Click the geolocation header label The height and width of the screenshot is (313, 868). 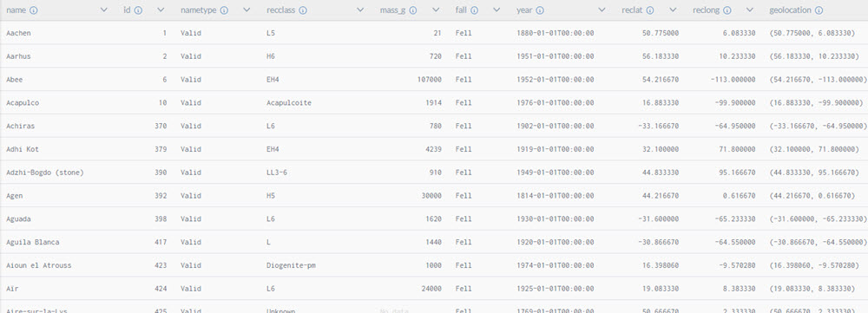(791, 10)
